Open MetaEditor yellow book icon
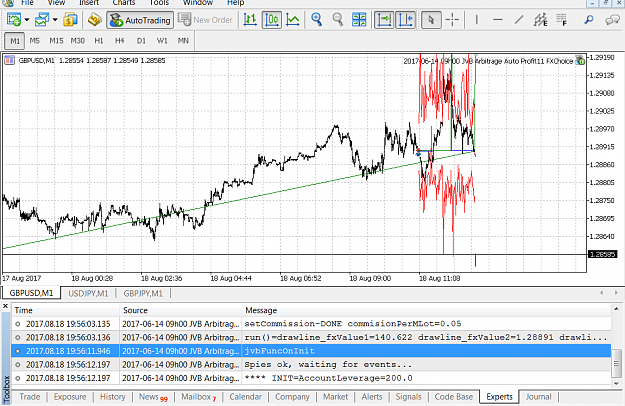The width and height of the screenshot is (625, 406). coord(94,20)
